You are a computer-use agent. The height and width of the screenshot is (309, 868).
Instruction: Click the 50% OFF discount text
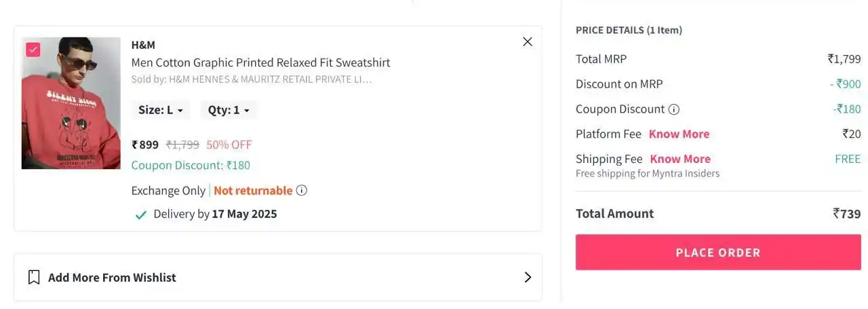229,145
